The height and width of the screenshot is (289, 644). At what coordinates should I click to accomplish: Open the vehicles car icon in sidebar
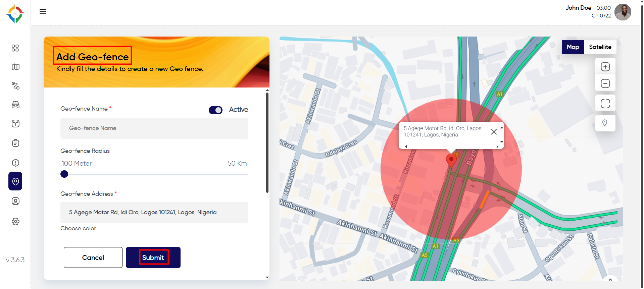(15, 105)
